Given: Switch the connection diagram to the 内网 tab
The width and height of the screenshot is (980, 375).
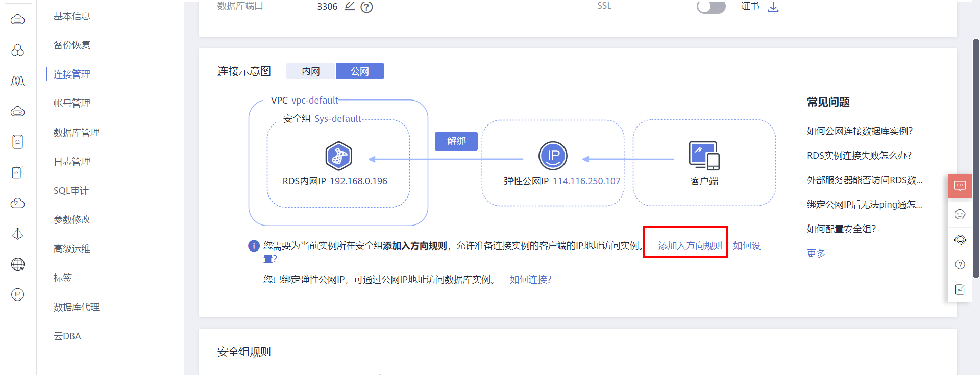Looking at the screenshot, I should pos(311,71).
